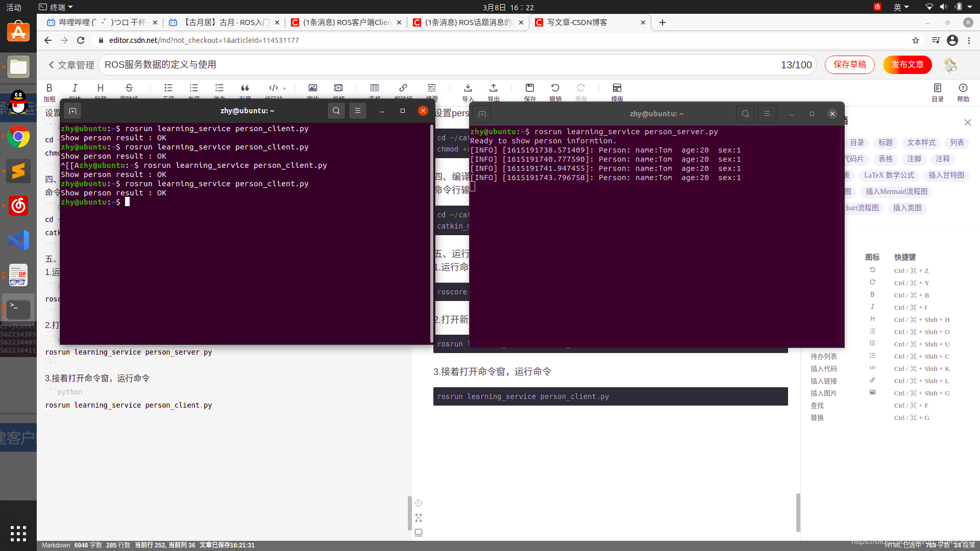The height and width of the screenshot is (551, 980).
Task: Switch to the ROS客户端Client tab
Action: [346, 22]
